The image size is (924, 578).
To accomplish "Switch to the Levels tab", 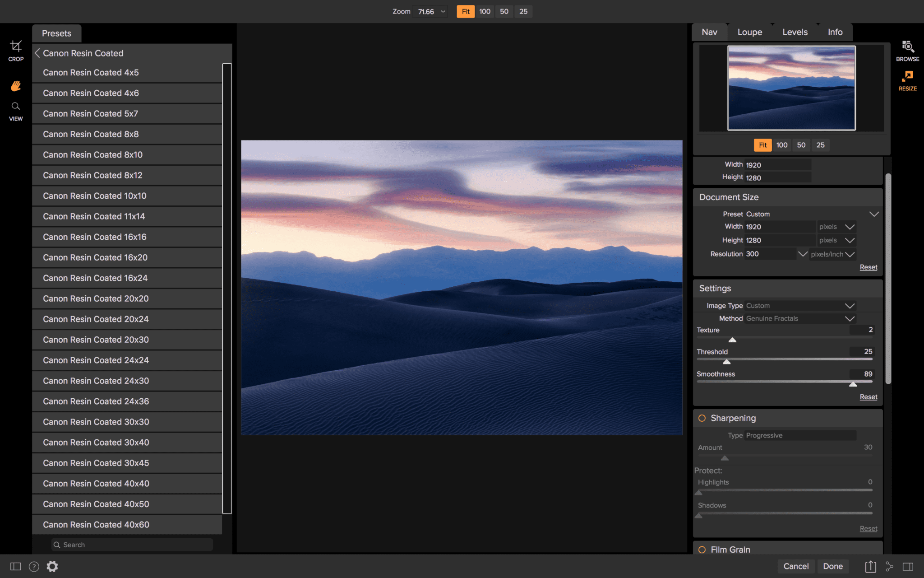I will tap(795, 31).
